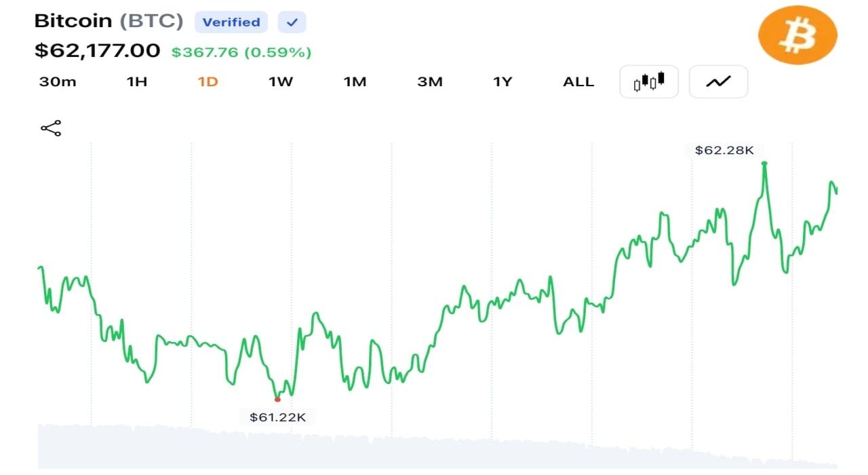868x475 pixels.
Task: Select the 1W timeframe
Action: pos(281,82)
